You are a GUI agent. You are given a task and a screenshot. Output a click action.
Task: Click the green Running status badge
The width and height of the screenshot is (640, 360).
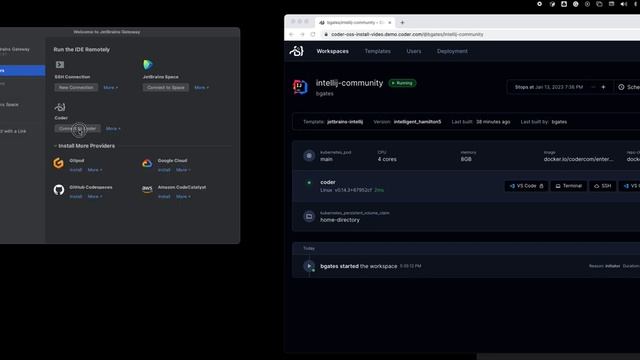402,83
